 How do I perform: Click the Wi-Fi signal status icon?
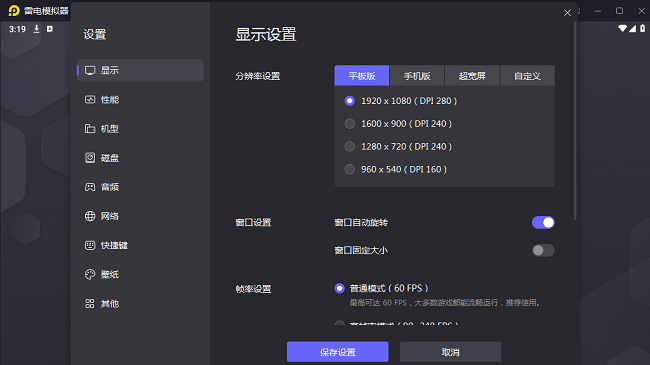point(622,28)
